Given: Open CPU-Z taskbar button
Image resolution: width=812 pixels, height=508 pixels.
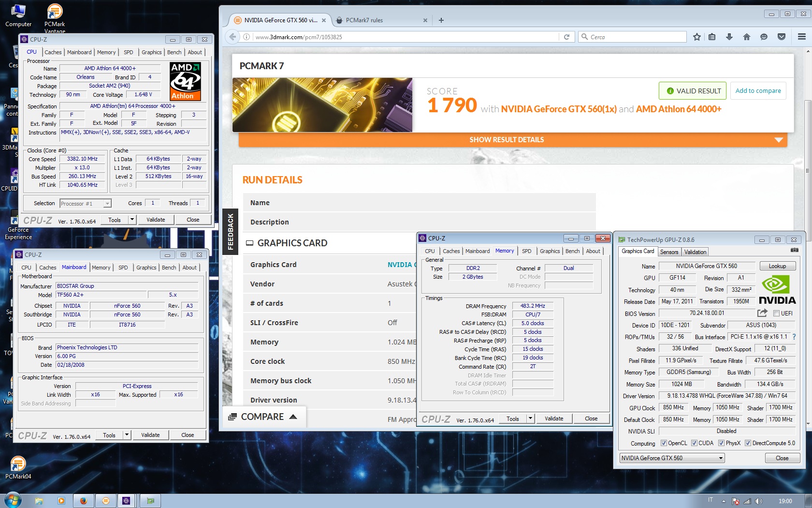Looking at the screenshot, I should coord(126,501).
